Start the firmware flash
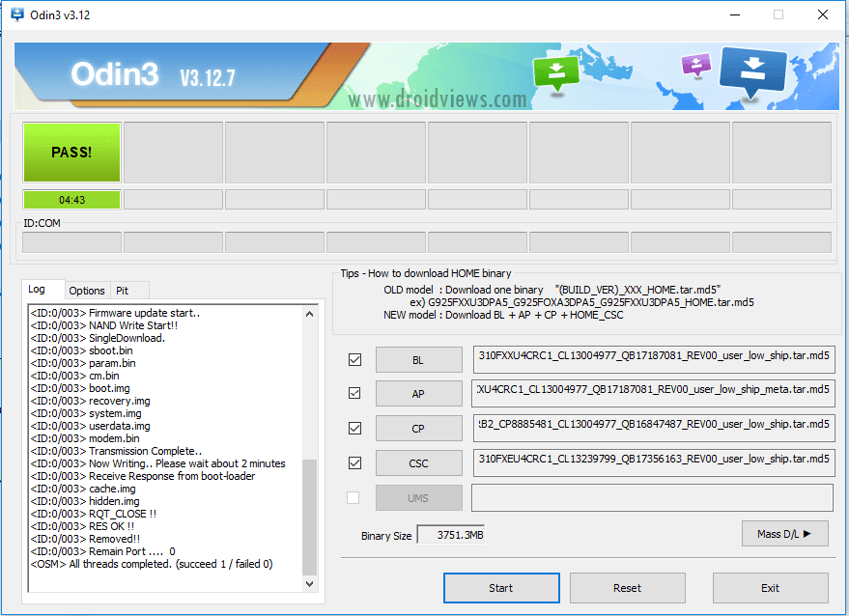The width and height of the screenshot is (849, 616). tap(501, 588)
